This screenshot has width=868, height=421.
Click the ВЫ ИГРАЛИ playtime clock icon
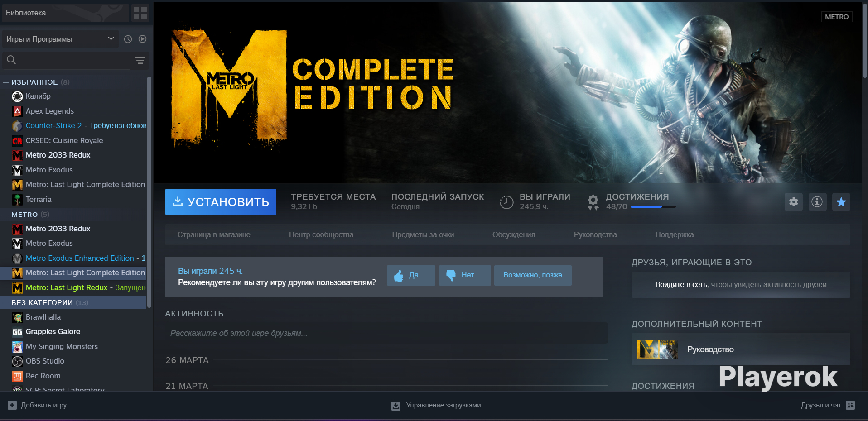(506, 202)
